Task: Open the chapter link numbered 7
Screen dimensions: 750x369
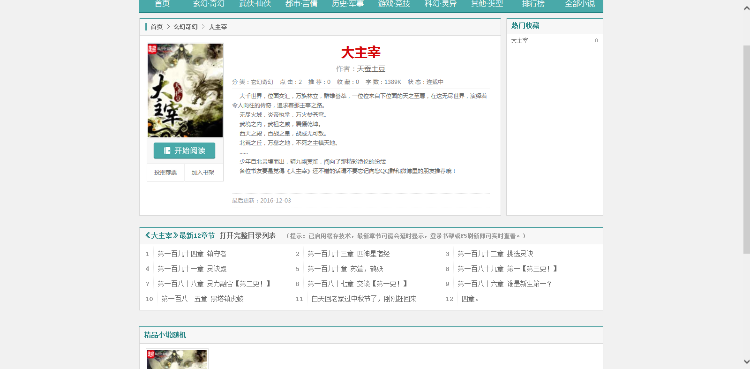Action: 214,284
